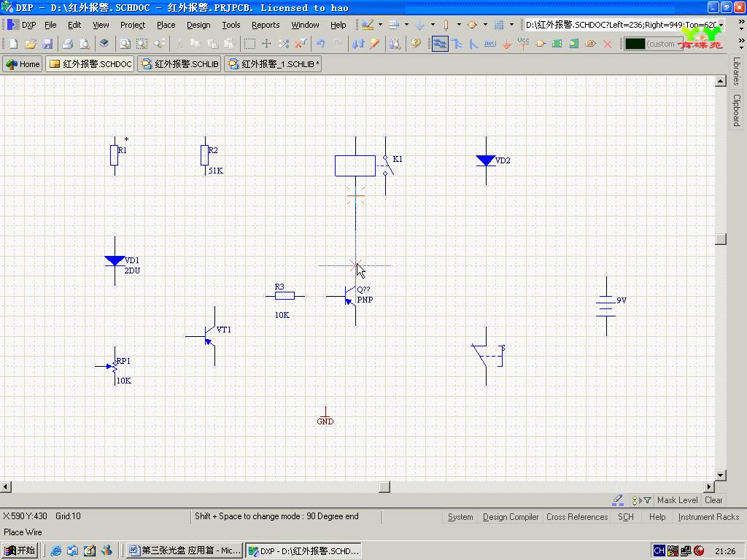
Task: Switch to Word document taskbar button
Action: click(x=185, y=551)
